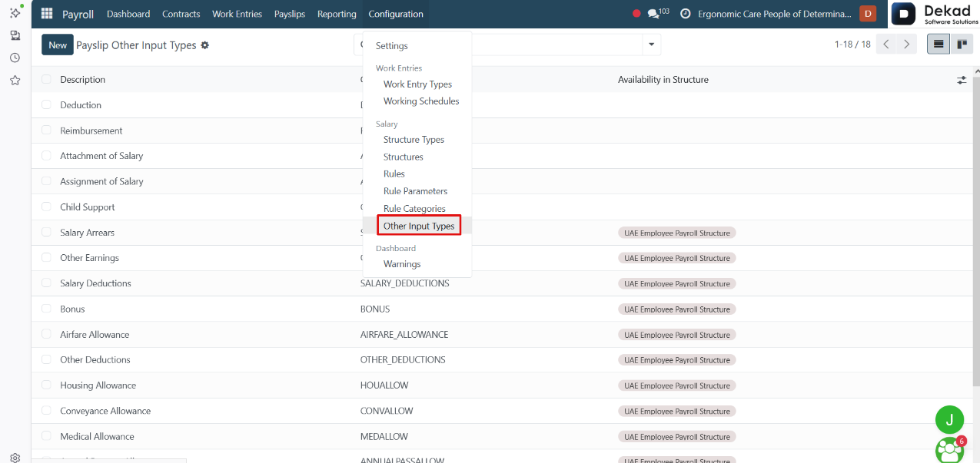Click the New button
Viewport: 980px width, 463px height.
(x=58, y=45)
